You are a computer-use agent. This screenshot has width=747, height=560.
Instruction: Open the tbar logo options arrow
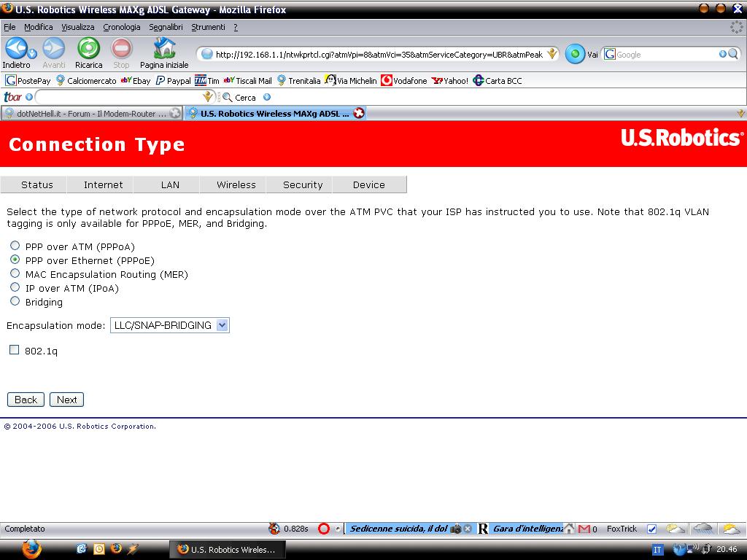pyautogui.click(x=29, y=97)
